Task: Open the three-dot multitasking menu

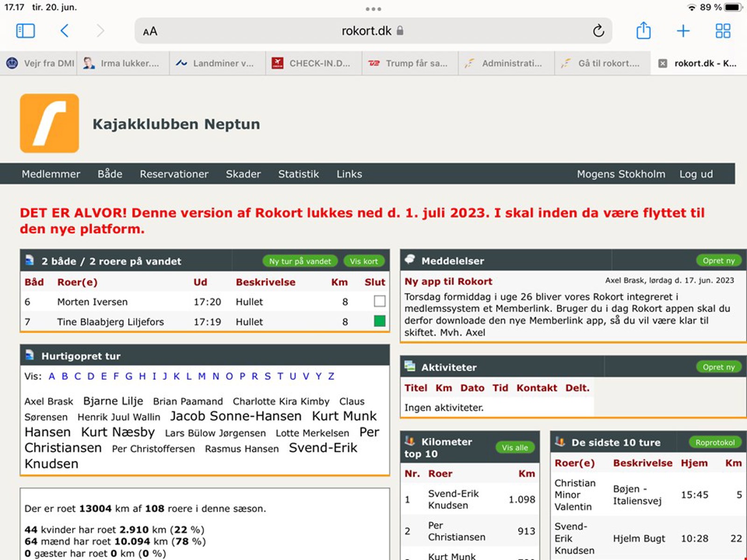Action: [373, 9]
